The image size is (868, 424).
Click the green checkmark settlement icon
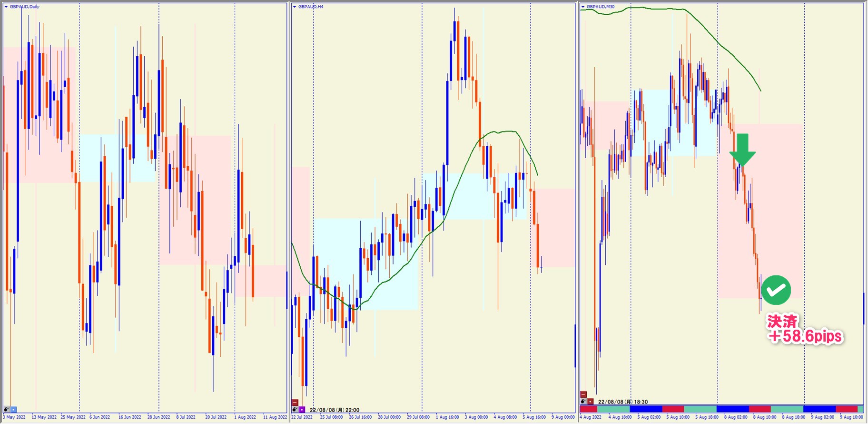[776, 290]
